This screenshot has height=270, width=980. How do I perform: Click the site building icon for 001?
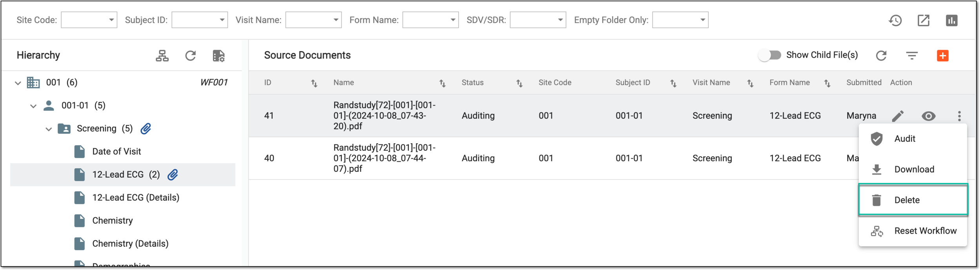coord(33,83)
